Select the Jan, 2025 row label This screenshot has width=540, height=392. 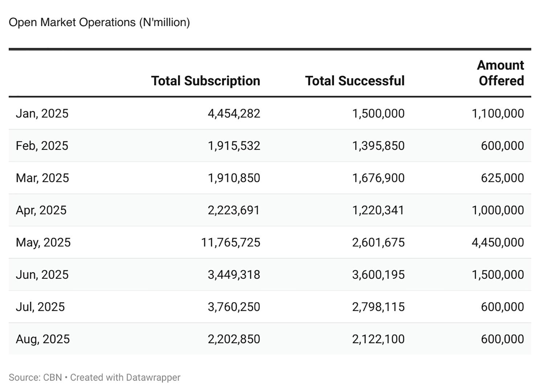coord(42,113)
